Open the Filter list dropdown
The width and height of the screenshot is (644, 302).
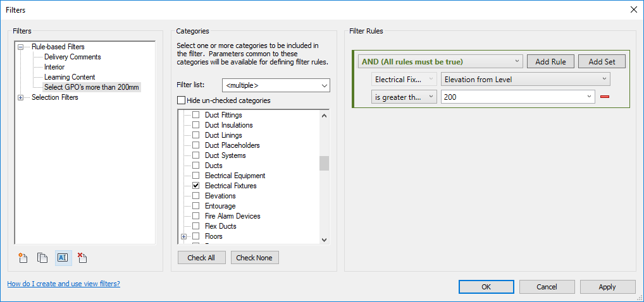click(x=276, y=86)
